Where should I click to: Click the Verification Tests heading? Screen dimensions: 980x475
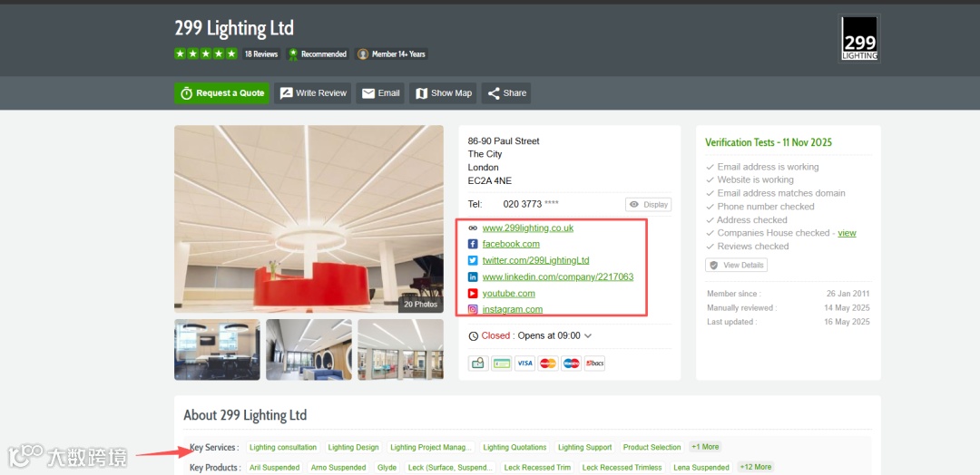pyautogui.click(x=769, y=142)
